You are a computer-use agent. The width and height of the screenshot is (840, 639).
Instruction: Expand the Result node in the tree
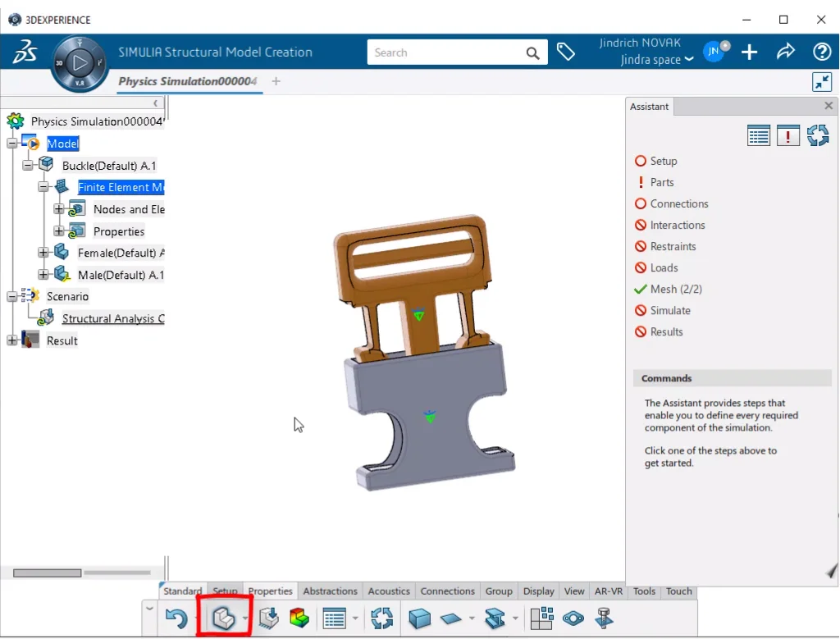point(11,340)
